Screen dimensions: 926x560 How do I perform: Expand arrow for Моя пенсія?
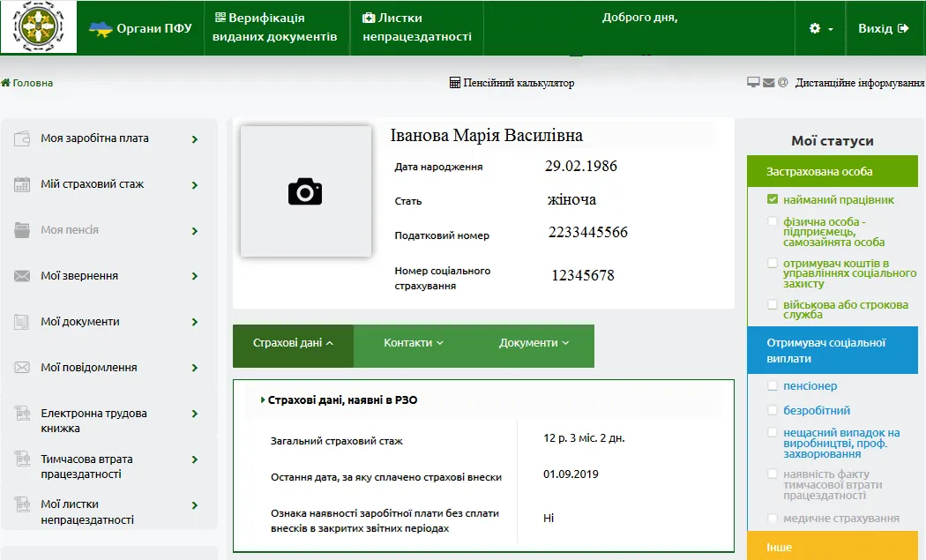click(195, 231)
